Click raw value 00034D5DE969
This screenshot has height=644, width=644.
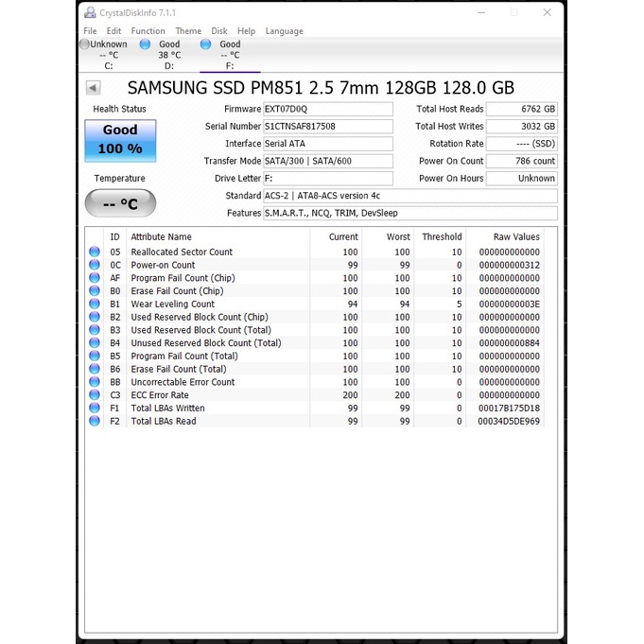[509, 421]
